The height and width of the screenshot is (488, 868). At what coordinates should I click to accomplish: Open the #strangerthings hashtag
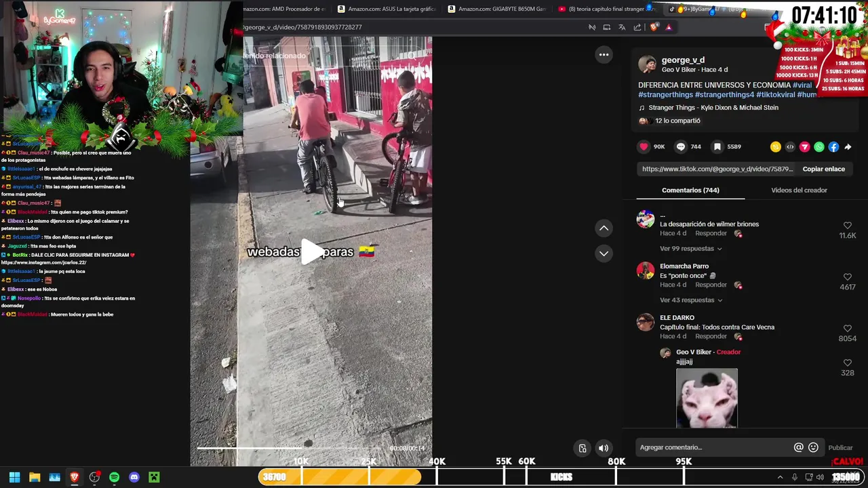[x=665, y=95]
